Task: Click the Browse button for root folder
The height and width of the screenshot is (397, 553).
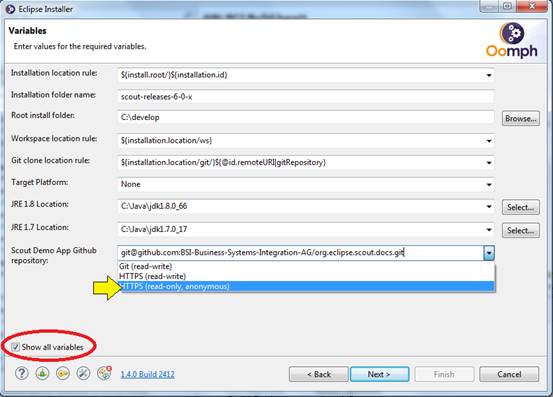Action: tap(521, 118)
